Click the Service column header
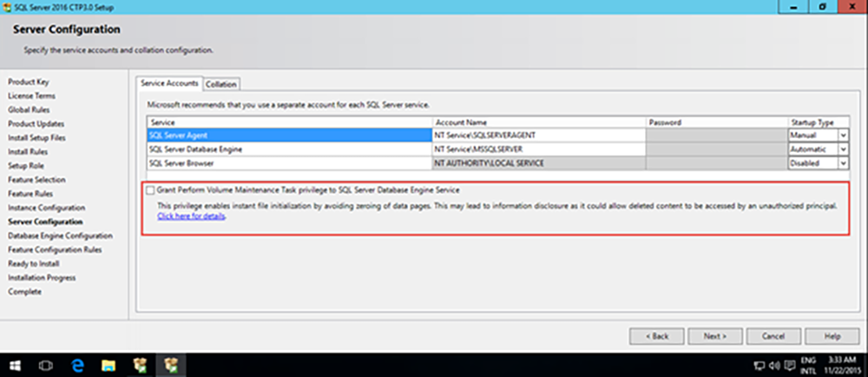Screen dimensions: 868x377 (290, 122)
